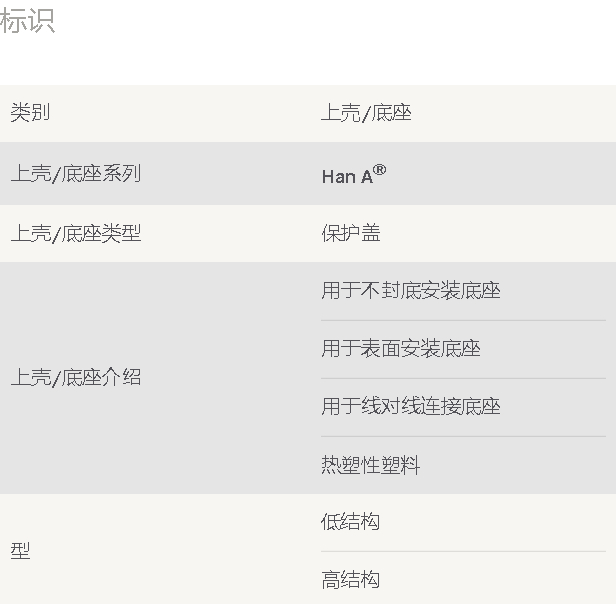Click the 保护盖 type value
Screen dimensions: 616x604
click(x=351, y=233)
